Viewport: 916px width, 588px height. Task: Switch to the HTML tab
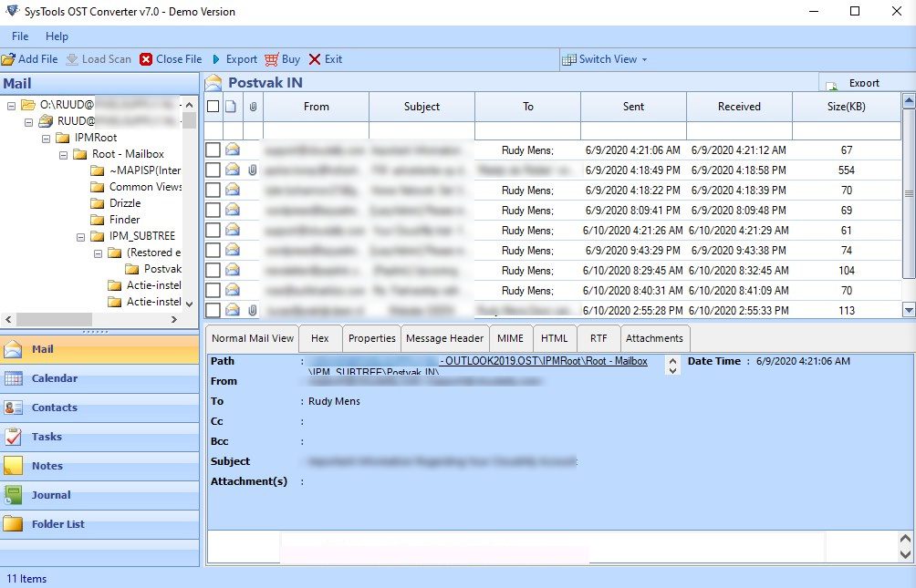[x=554, y=338]
